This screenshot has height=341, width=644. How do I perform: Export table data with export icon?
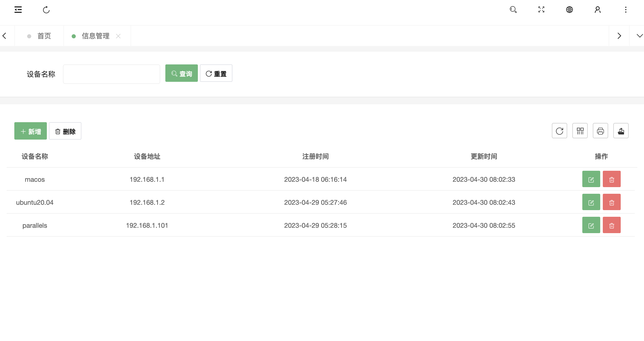[x=621, y=131]
